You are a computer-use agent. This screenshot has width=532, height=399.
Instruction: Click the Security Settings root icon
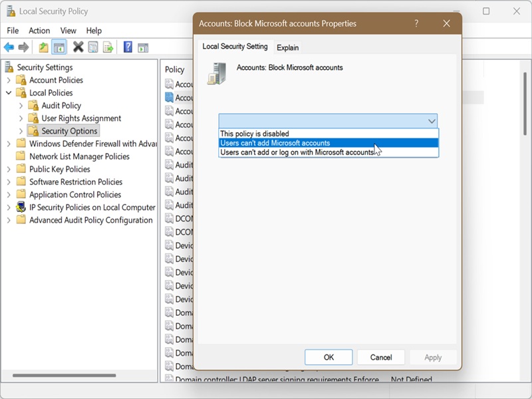point(9,67)
